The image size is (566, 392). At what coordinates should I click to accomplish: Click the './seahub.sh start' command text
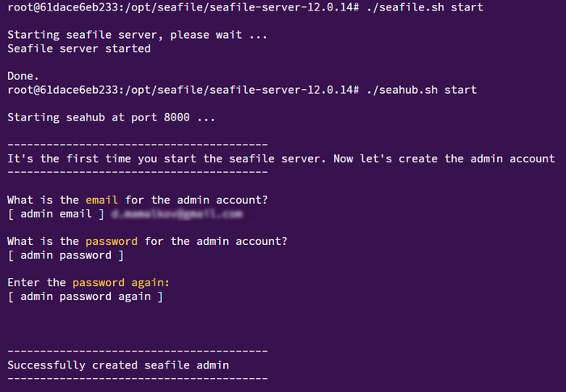421,90
